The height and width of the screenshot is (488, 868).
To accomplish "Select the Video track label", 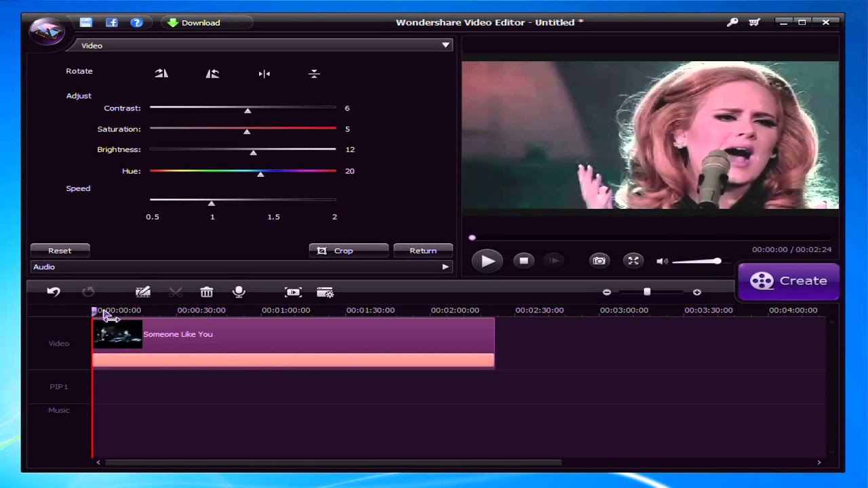I will [59, 344].
